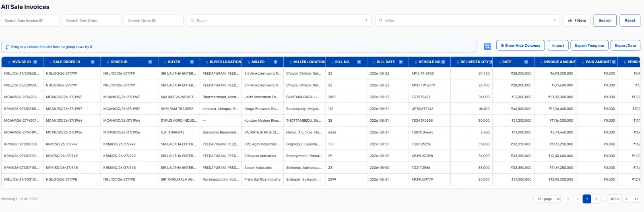This screenshot has width=644, height=212.
Task: Focus the Search Order ID field
Action: (154, 21)
